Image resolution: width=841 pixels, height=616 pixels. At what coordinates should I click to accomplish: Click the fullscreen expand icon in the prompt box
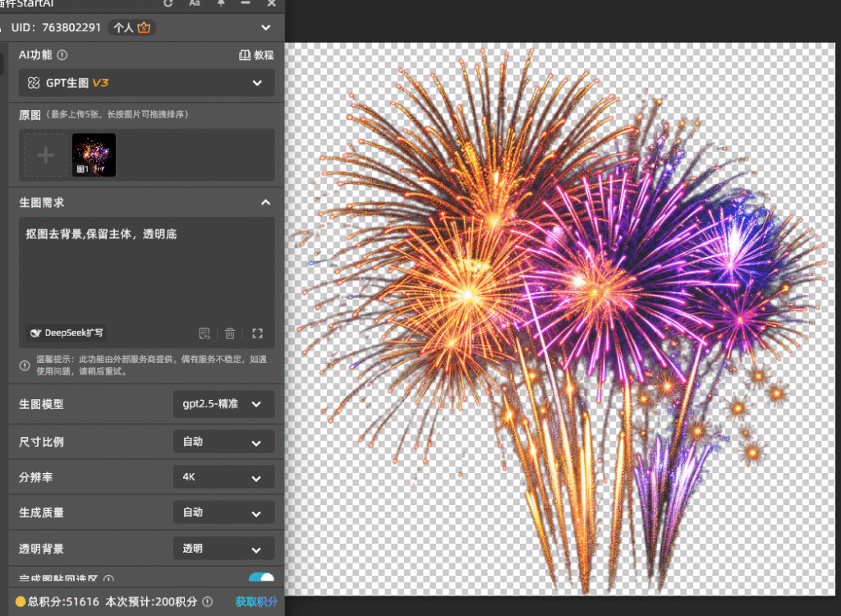(257, 333)
